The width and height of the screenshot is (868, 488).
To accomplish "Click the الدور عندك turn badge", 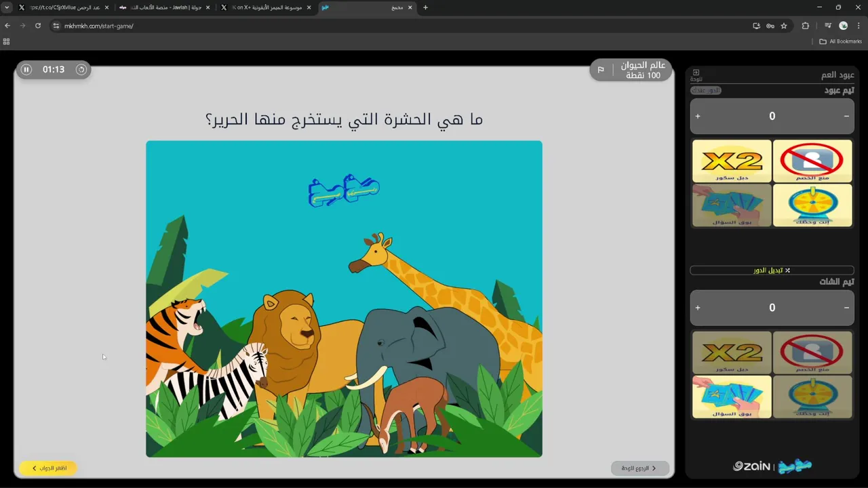I will [706, 90].
